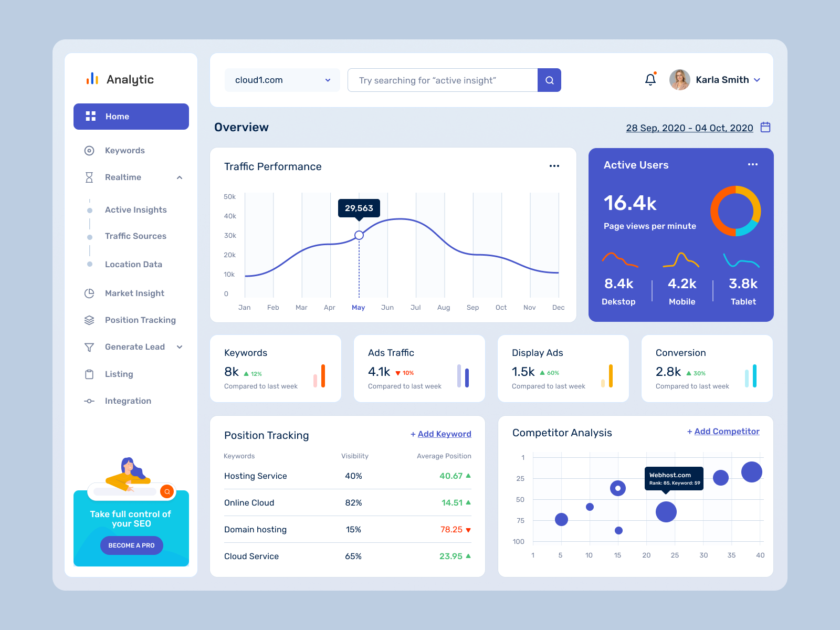
Task: Collapse the Realtime submenu chevron
Action: [x=180, y=177]
